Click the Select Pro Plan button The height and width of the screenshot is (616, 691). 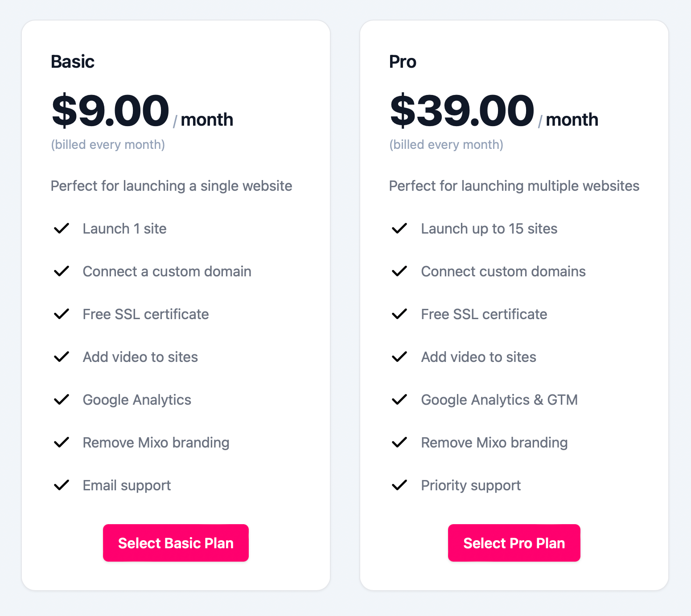click(x=514, y=543)
